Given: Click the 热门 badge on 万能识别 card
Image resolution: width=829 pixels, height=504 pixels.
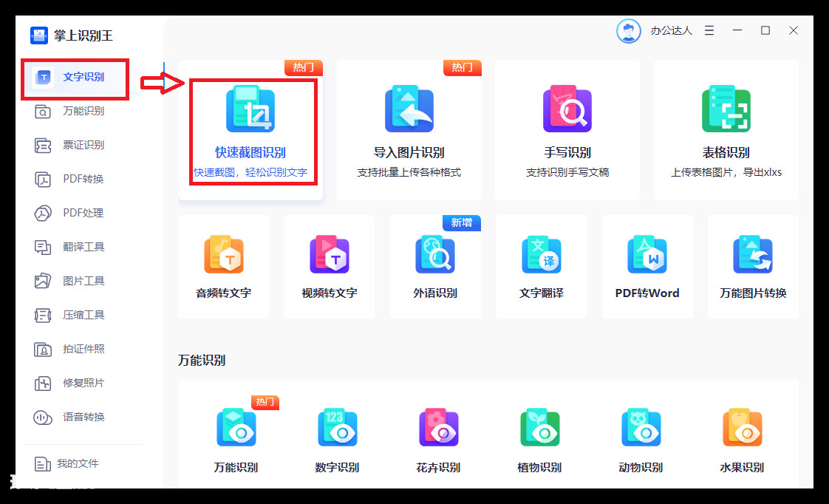Looking at the screenshot, I should click(265, 403).
